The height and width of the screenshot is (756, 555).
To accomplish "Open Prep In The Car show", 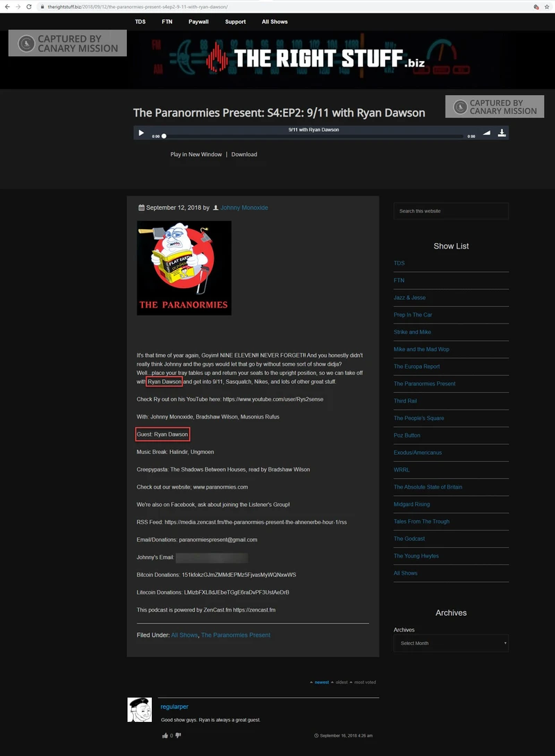I will pos(413,315).
